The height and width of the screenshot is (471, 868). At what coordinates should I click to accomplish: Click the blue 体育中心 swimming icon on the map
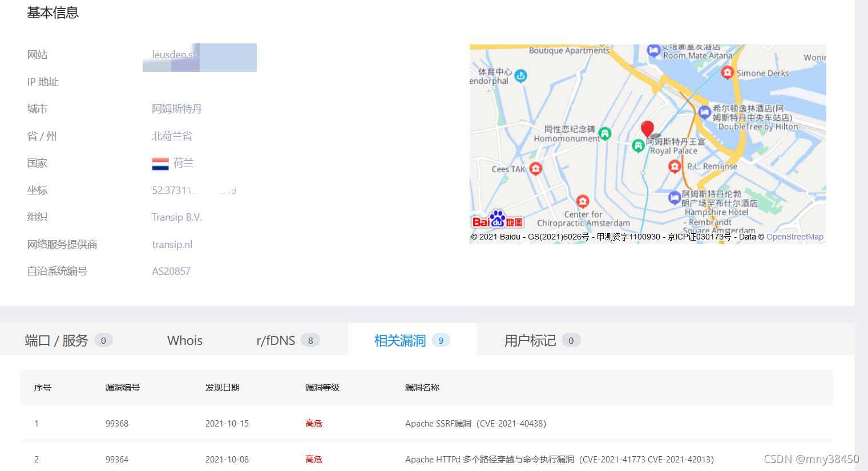(520, 75)
